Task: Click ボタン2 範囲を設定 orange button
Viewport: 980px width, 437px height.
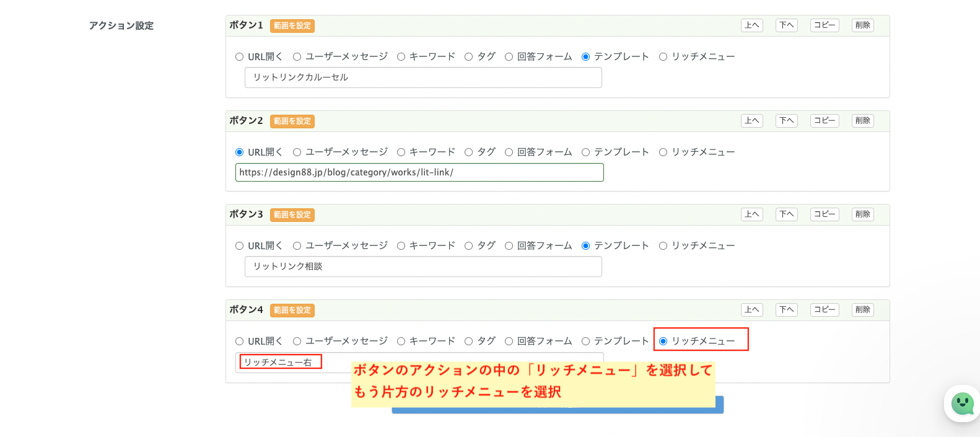Action: 292,121
